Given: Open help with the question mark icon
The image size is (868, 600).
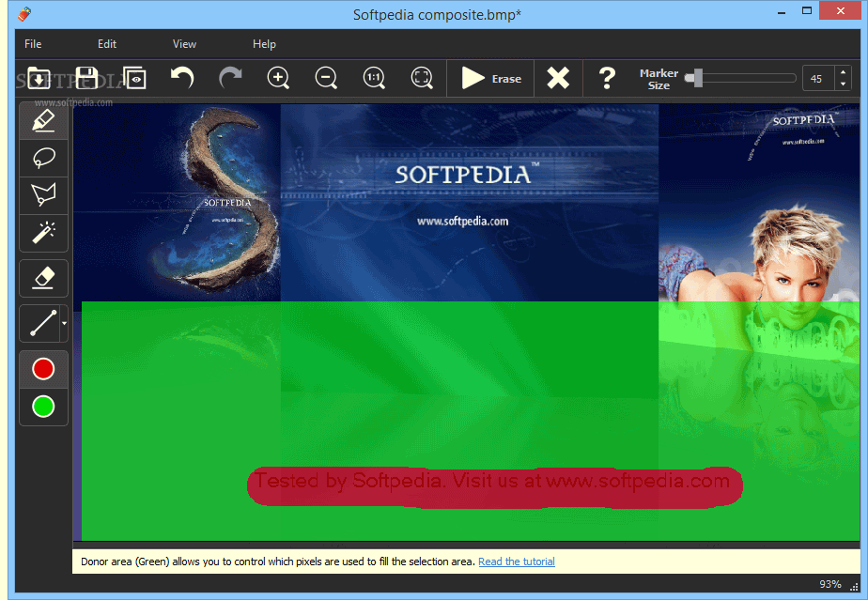Looking at the screenshot, I should [x=607, y=78].
